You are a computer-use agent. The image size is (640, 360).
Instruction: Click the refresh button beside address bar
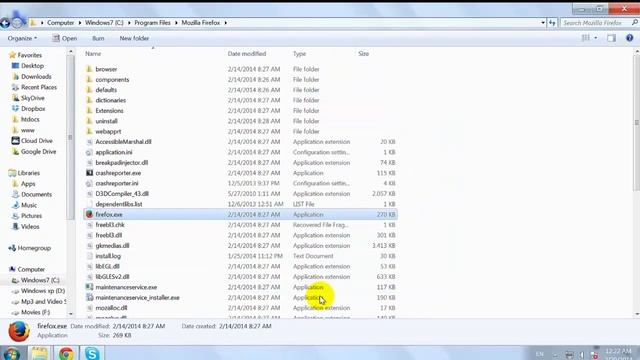click(x=552, y=23)
